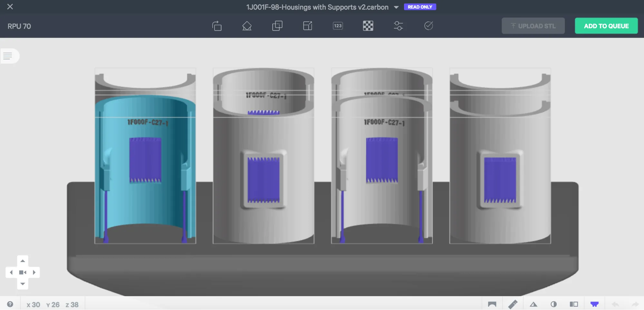Select the checkerboard texture tool
The width and height of the screenshot is (644, 310).
(368, 26)
